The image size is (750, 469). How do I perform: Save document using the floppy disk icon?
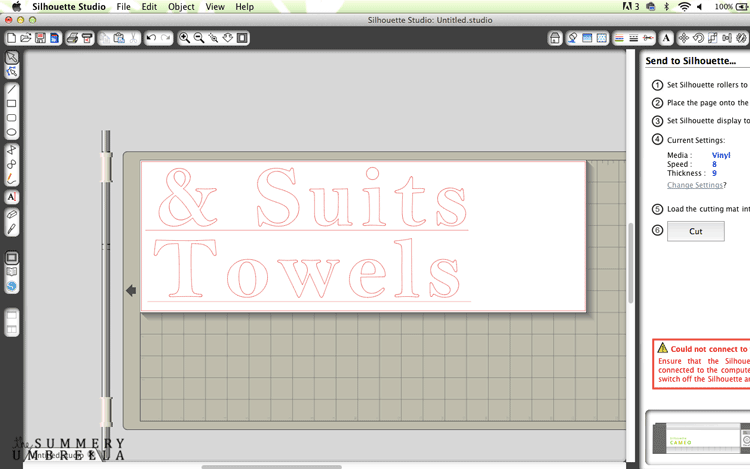pyautogui.click(x=40, y=38)
